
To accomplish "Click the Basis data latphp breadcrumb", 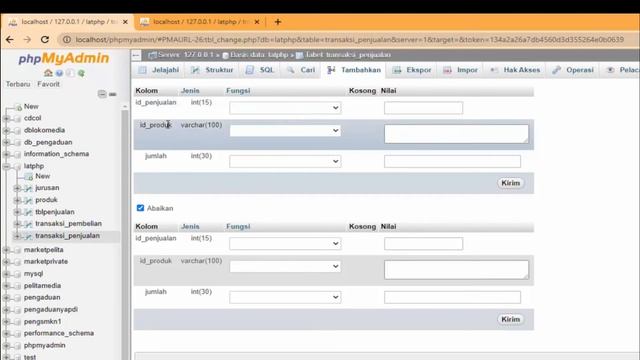I will click(259, 55).
